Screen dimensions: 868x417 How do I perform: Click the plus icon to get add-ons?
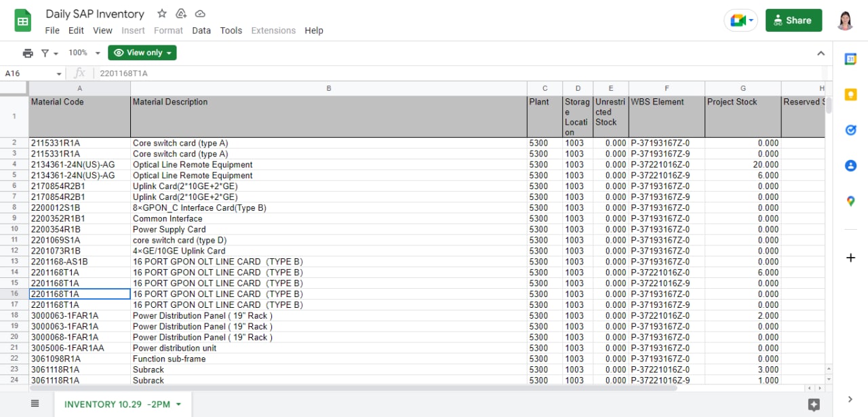click(850, 258)
